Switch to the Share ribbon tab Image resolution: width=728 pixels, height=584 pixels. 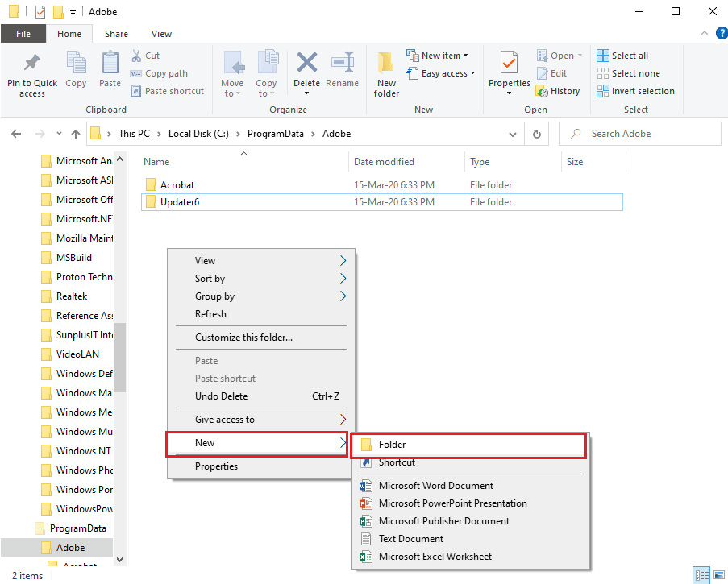(x=116, y=34)
